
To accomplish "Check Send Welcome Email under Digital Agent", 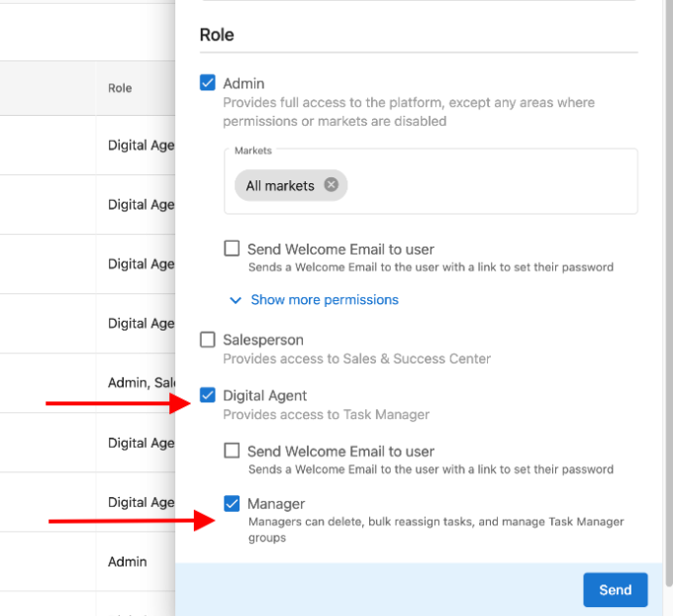I will (x=232, y=451).
